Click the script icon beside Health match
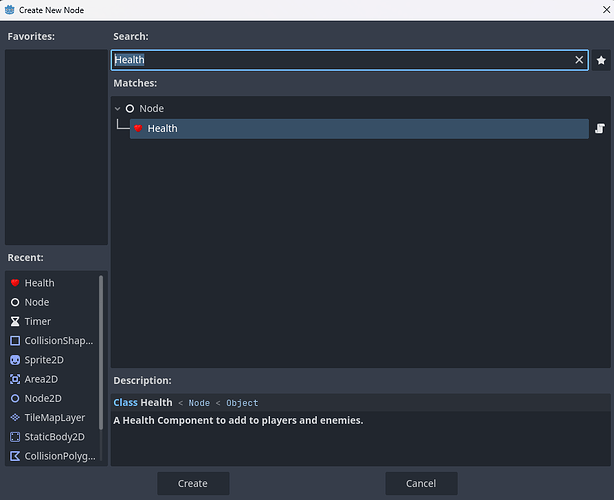614x500 pixels. point(600,128)
